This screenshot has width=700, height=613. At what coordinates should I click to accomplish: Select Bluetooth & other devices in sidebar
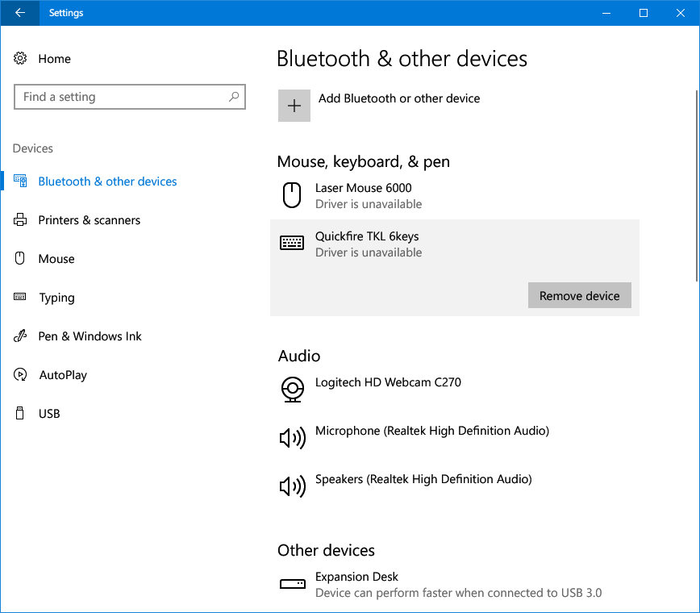tap(107, 181)
